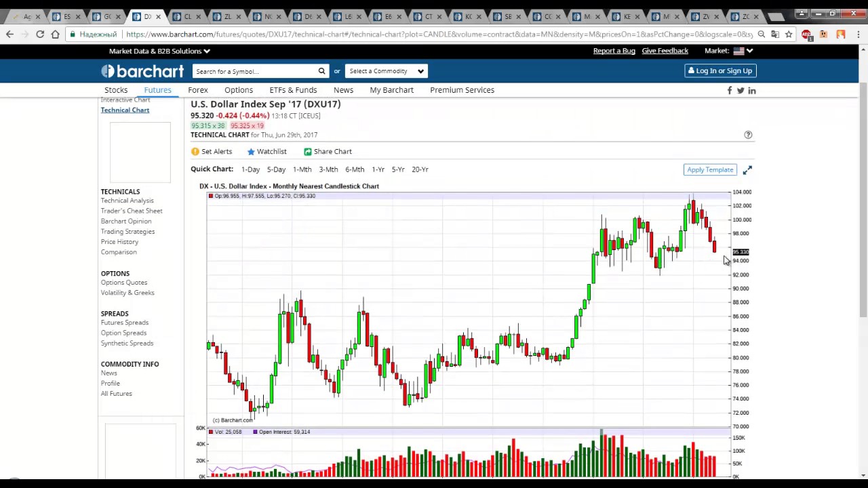Click the search magnifier icon in symbol search
This screenshot has height=488, width=868.
coord(321,71)
